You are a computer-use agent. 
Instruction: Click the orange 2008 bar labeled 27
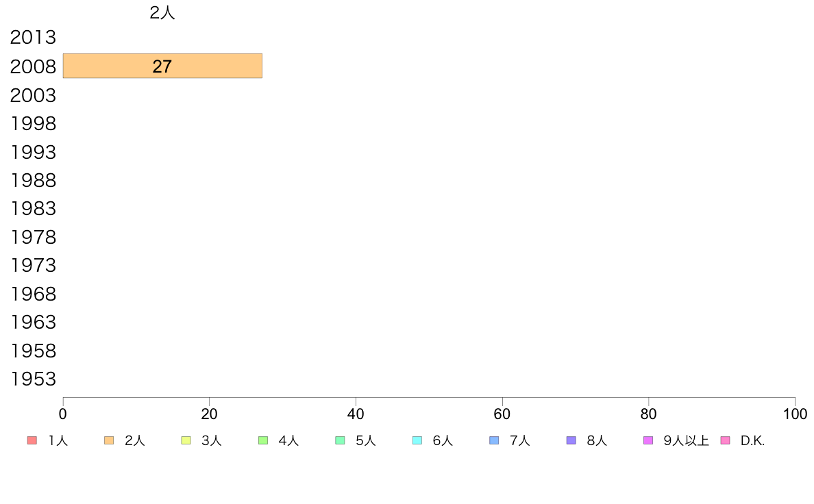[162, 66]
